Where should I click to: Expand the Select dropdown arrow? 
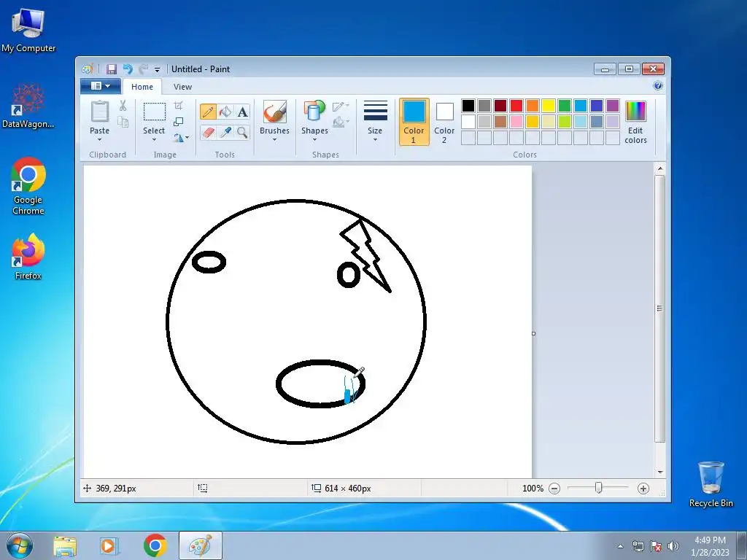(155, 140)
